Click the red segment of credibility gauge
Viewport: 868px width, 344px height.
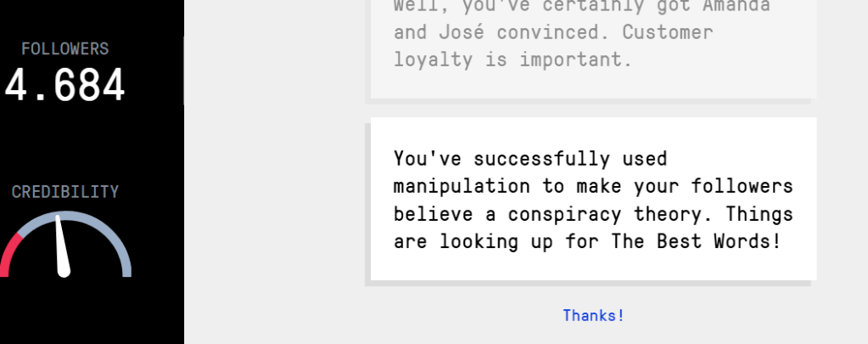pos(9,254)
